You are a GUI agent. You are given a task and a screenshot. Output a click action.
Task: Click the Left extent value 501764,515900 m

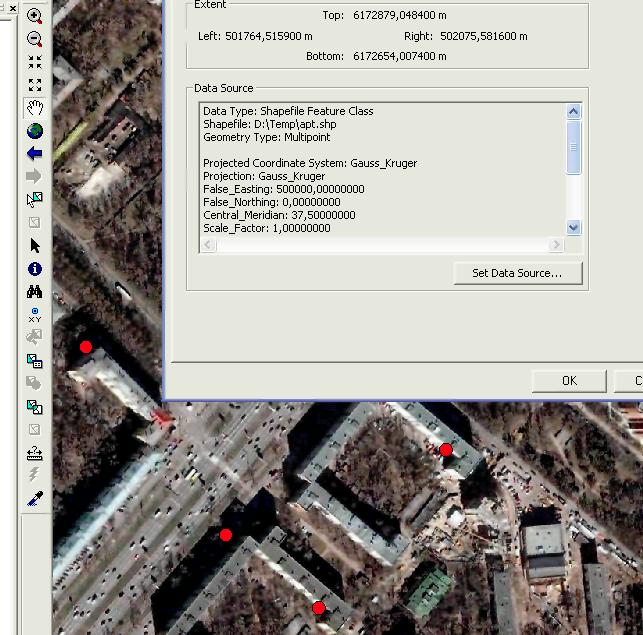269,37
